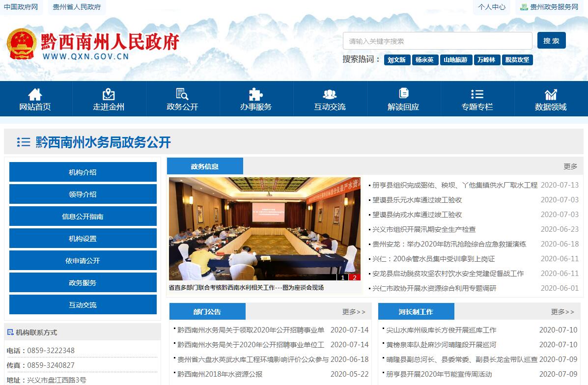Open notice 黔西南州水务局关于领取2020年公开招聘事业单
This screenshot has height=385, width=588.
click(x=251, y=330)
